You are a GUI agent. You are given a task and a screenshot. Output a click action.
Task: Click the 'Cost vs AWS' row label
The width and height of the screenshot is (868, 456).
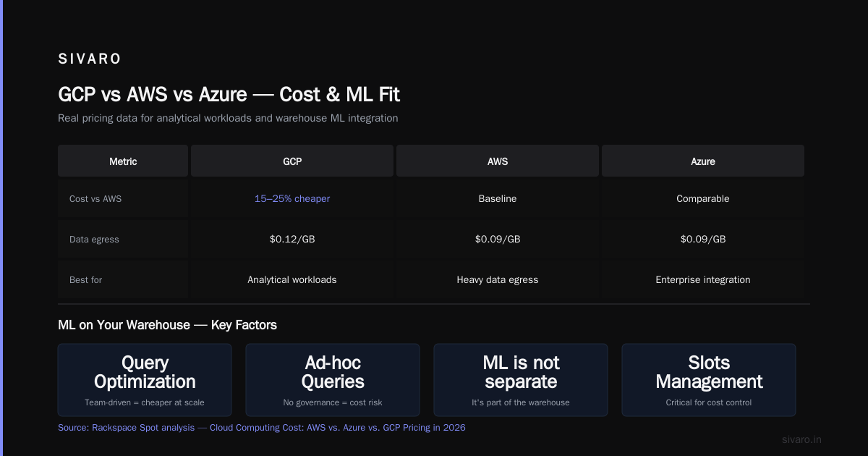(x=95, y=199)
